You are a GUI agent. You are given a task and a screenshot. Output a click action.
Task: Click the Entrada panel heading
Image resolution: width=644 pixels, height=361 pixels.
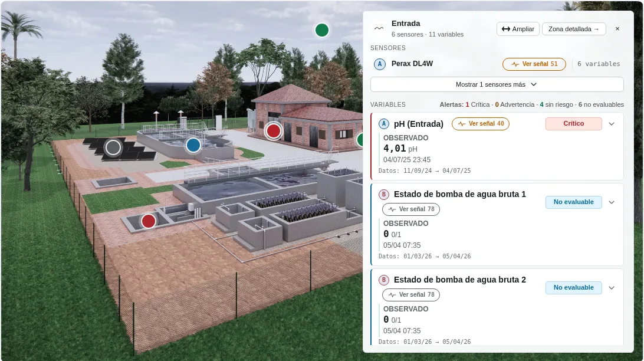pyautogui.click(x=406, y=24)
